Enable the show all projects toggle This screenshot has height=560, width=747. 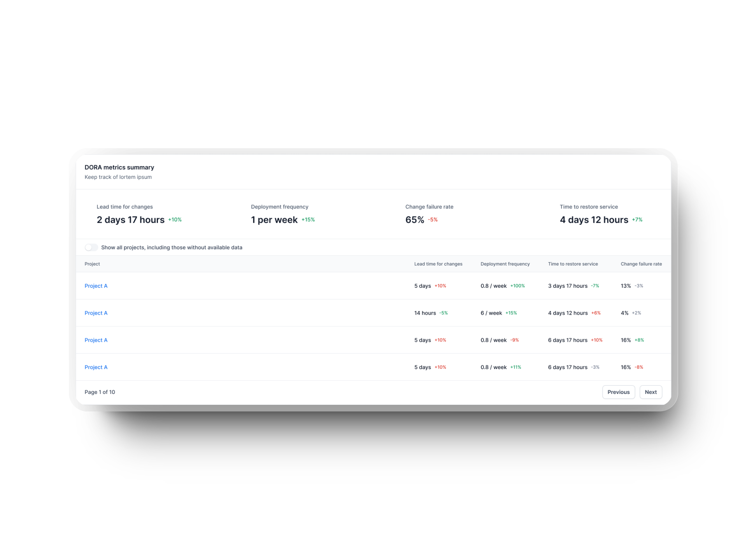[91, 247]
